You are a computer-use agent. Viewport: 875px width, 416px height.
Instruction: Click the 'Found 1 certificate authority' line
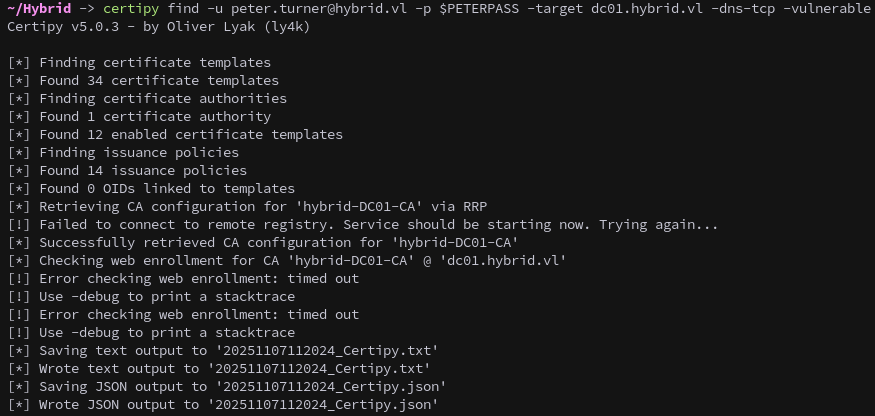[155, 116]
